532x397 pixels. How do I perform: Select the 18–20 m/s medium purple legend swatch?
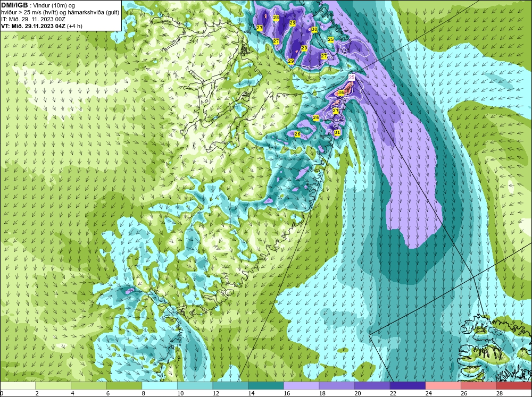click(337, 385)
